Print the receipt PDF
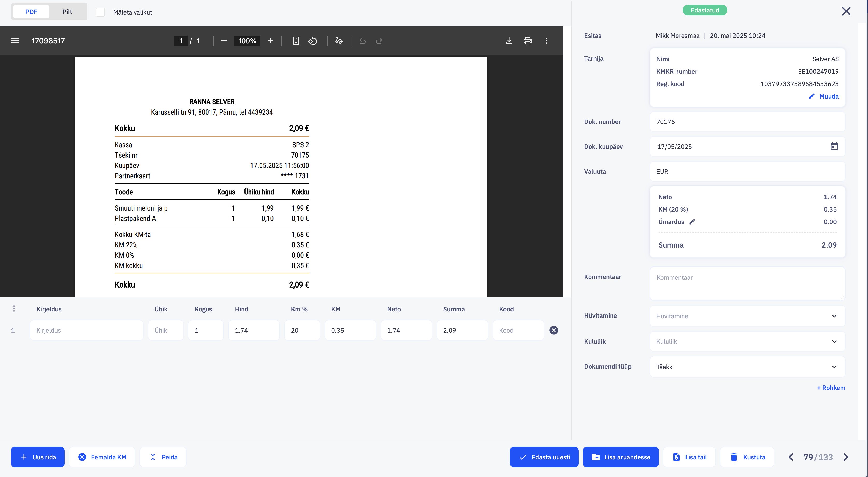Viewport: 868px width, 477px height. pyautogui.click(x=528, y=41)
